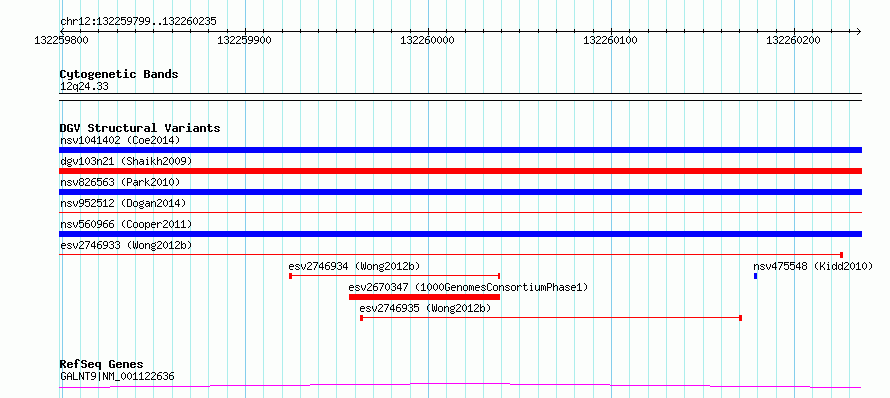This screenshot has width=890, height=398.
Task: Open the nsv952512 (Dogan2014) variant label
Action: click(x=123, y=203)
